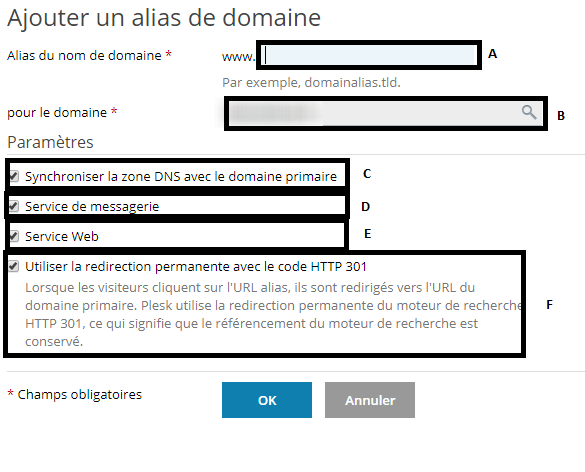Cancel using the Annuler button
This screenshot has height=472, width=585.
point(370,400)
